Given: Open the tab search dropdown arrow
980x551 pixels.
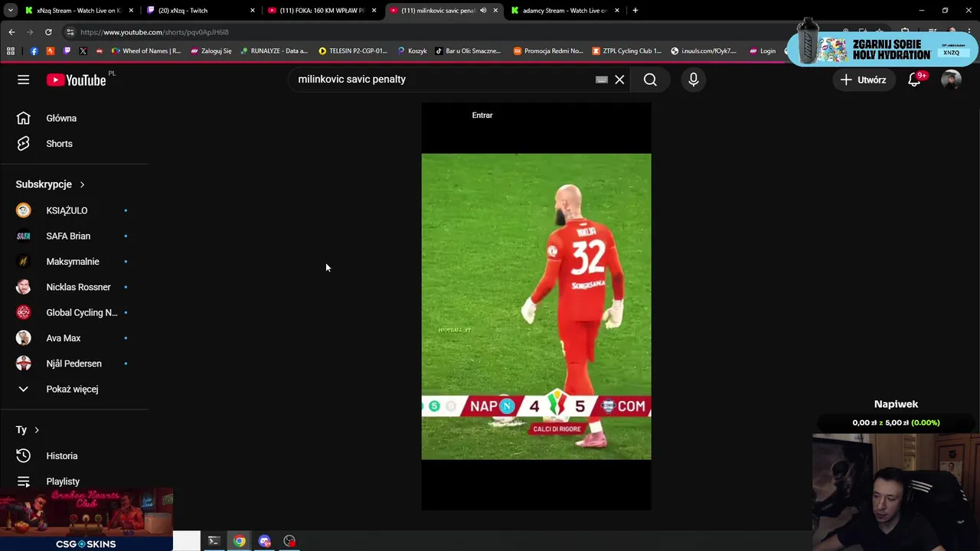Looking at the screenshot, I should [x=10, y=11].
